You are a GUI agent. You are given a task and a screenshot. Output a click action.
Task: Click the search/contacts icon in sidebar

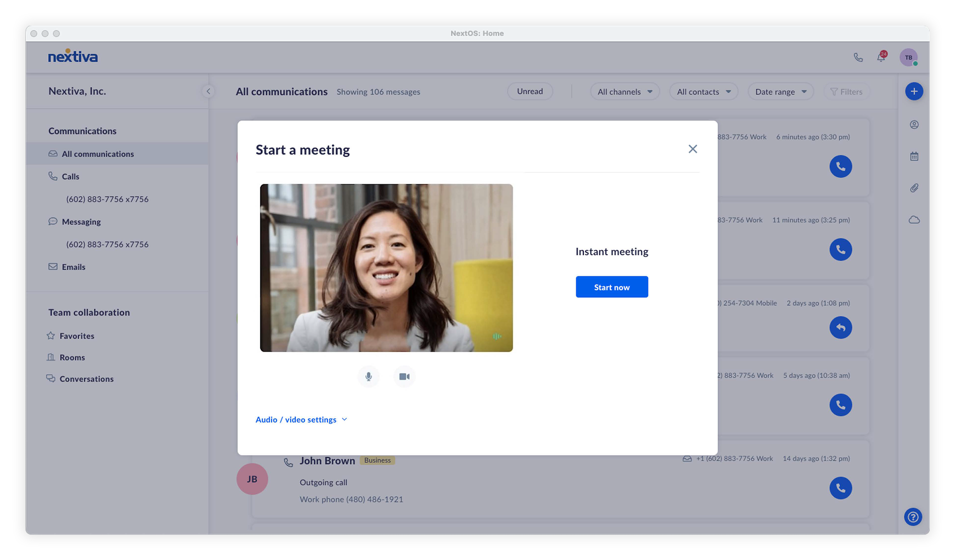tap(914, 125)
